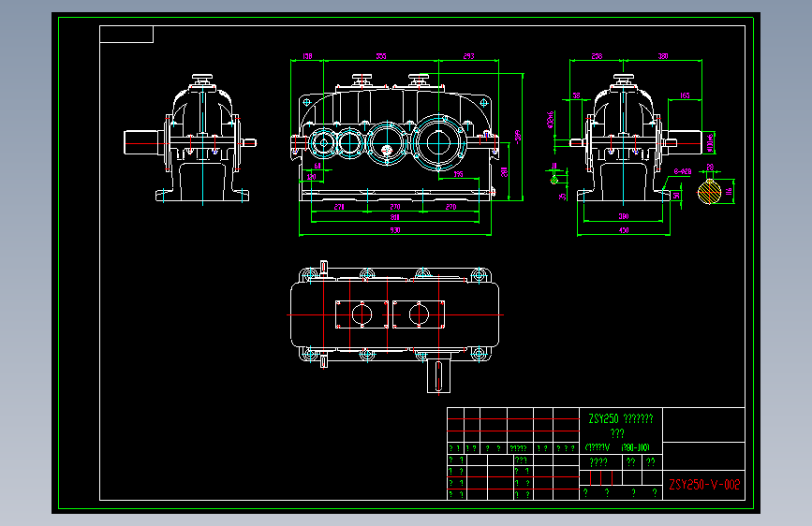The image size is (812, 526).
Task: Click the Φ100m6 shaft diameter label
Action: [710, 143]
